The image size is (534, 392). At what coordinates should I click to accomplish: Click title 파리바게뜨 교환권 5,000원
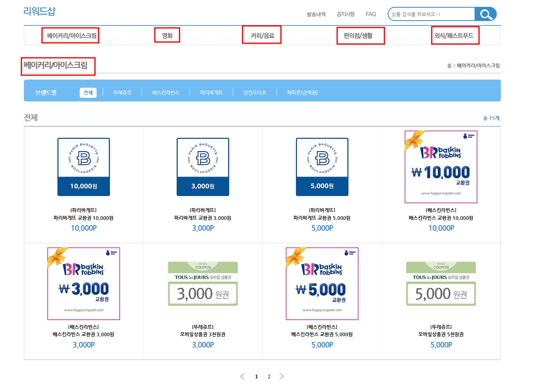322,218
